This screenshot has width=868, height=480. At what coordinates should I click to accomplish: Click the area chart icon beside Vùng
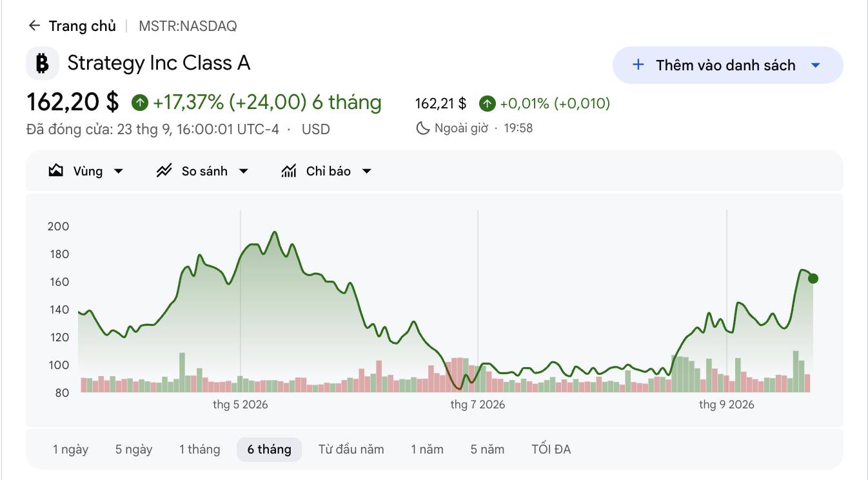(x=56, y=171)
